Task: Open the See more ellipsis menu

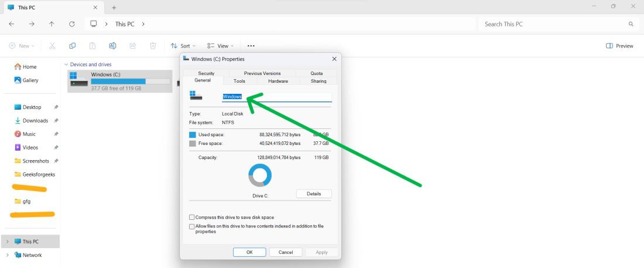Action: coord(251,46)
